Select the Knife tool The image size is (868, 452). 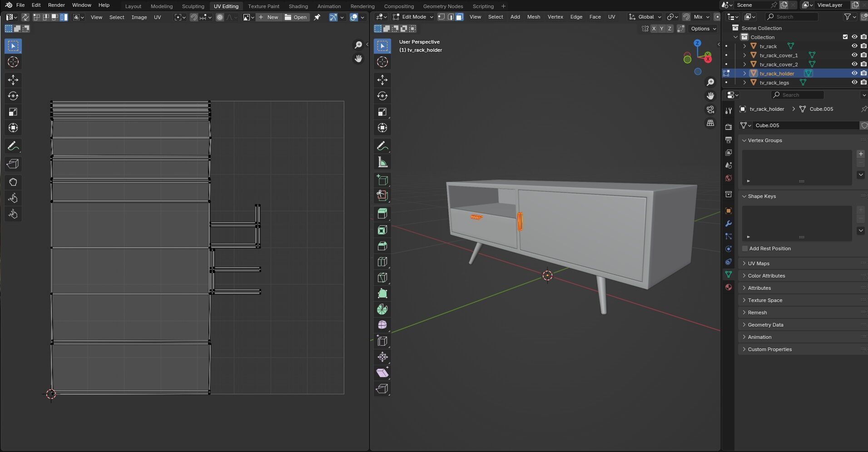tap(382, 278)
